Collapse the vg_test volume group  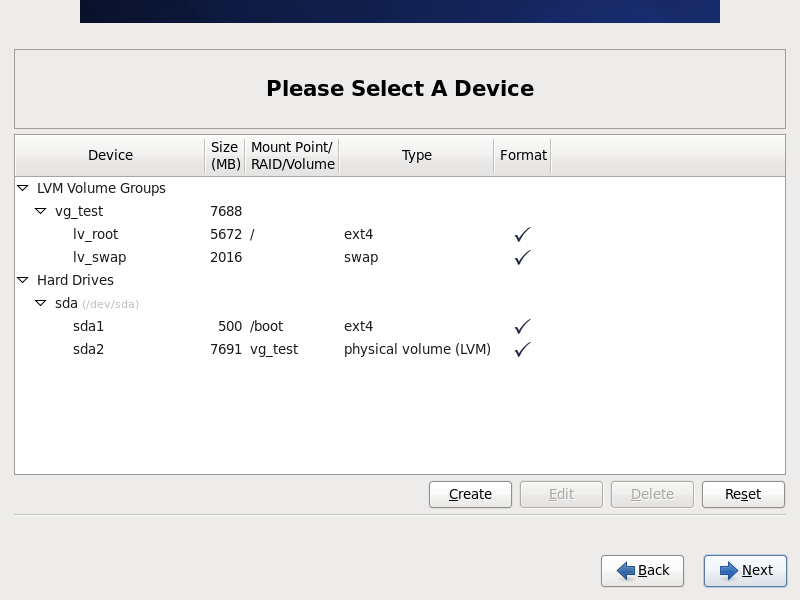[40, 211]
